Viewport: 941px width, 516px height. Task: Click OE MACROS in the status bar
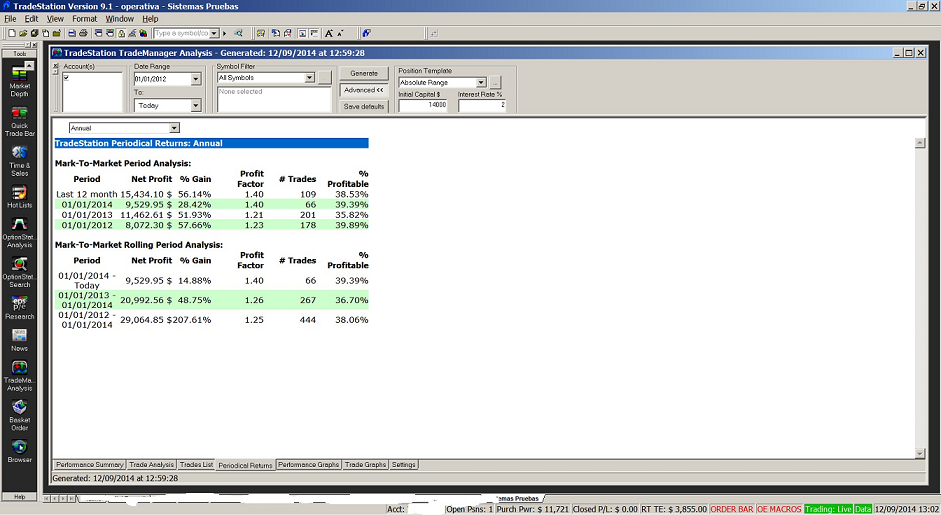pos(779,509)
